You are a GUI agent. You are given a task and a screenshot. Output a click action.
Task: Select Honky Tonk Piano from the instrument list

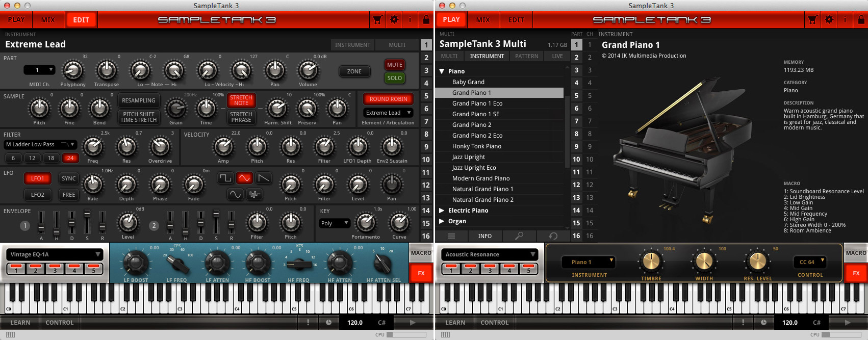476,146
